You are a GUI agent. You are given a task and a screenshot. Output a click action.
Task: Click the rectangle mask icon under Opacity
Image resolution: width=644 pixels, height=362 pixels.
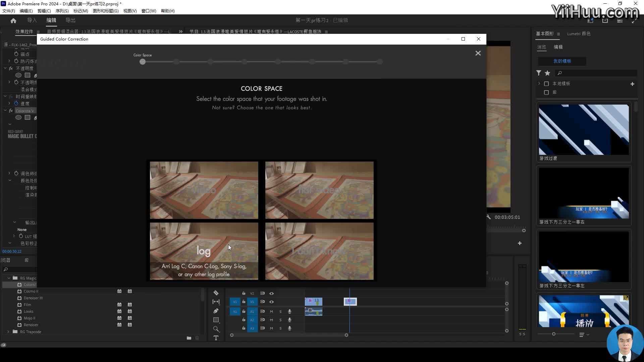[28, 75]
